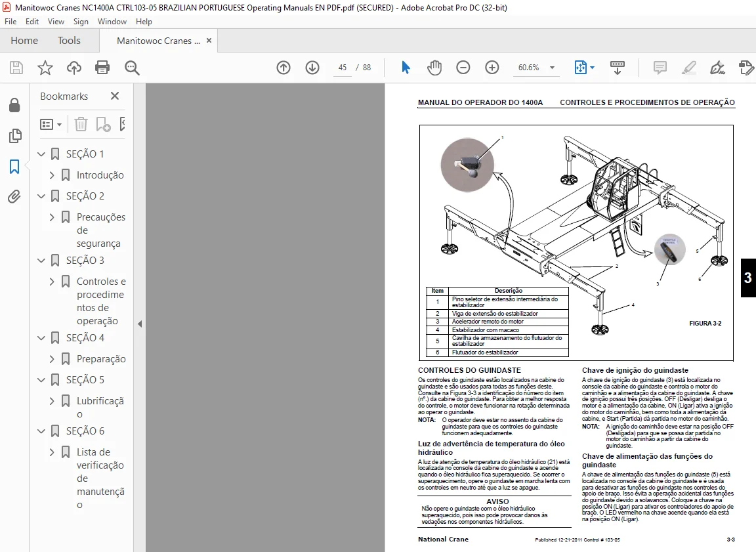
Task: Open the File menu
Action: (10, 22)
